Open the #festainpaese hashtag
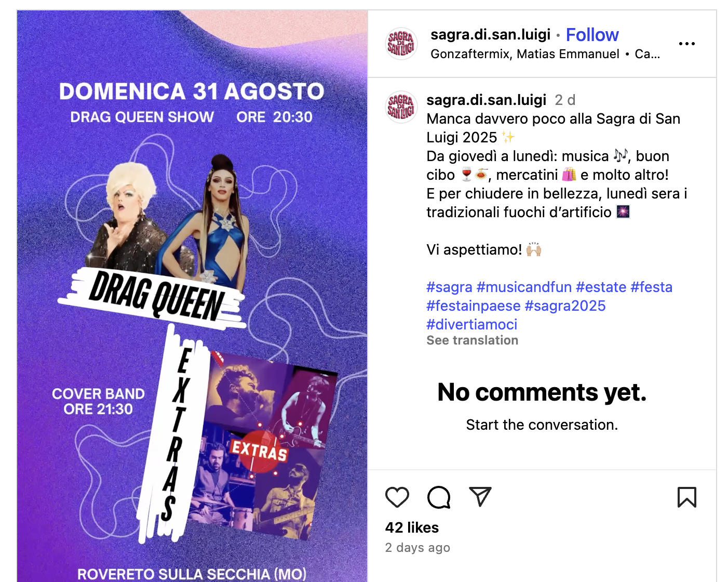The image size is (728, 582). coord(473,306)
